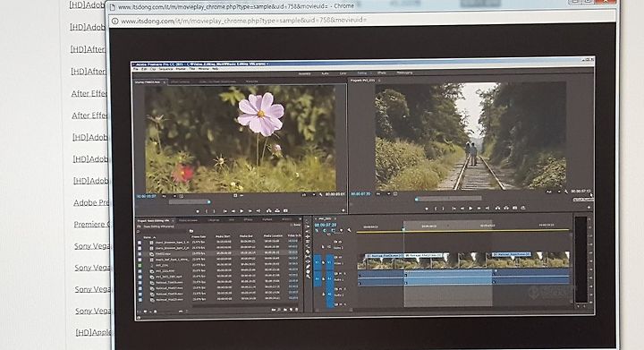Mark Out point in Source monitor
644x350 pixels.
[x=215, y=210]
